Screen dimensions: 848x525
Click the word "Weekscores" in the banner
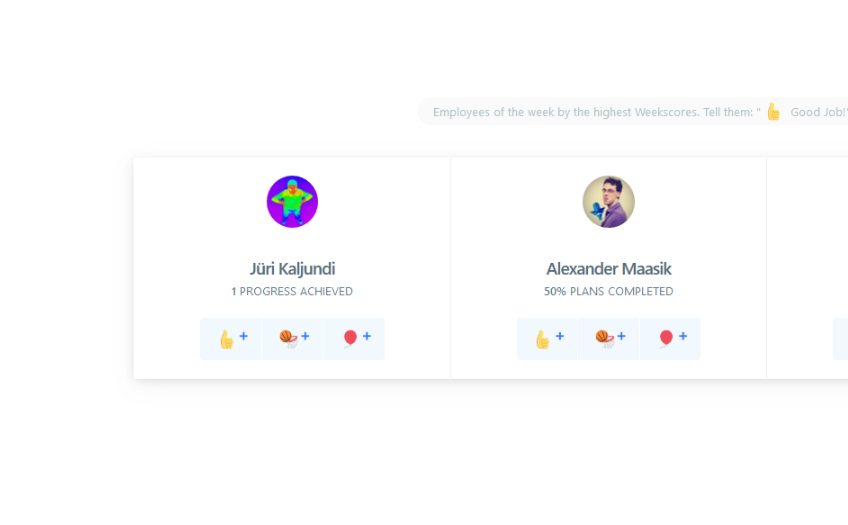coord(666,112)
